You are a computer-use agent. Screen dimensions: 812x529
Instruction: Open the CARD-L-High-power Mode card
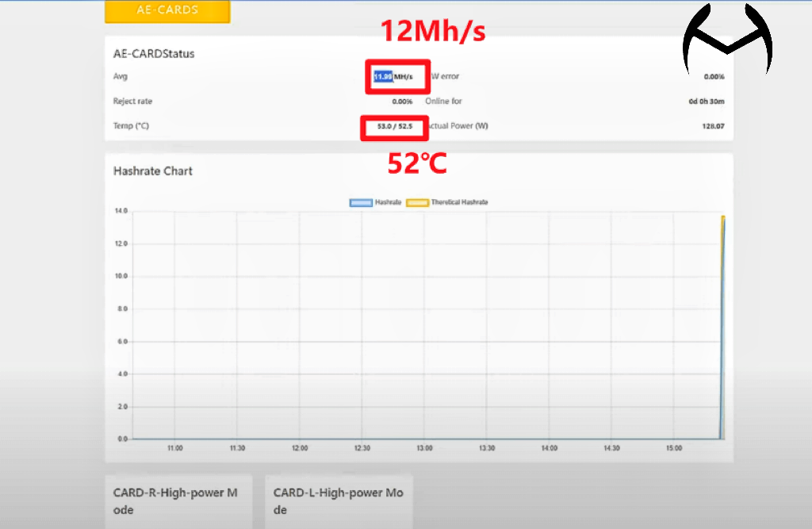click(x=339, y=501)
